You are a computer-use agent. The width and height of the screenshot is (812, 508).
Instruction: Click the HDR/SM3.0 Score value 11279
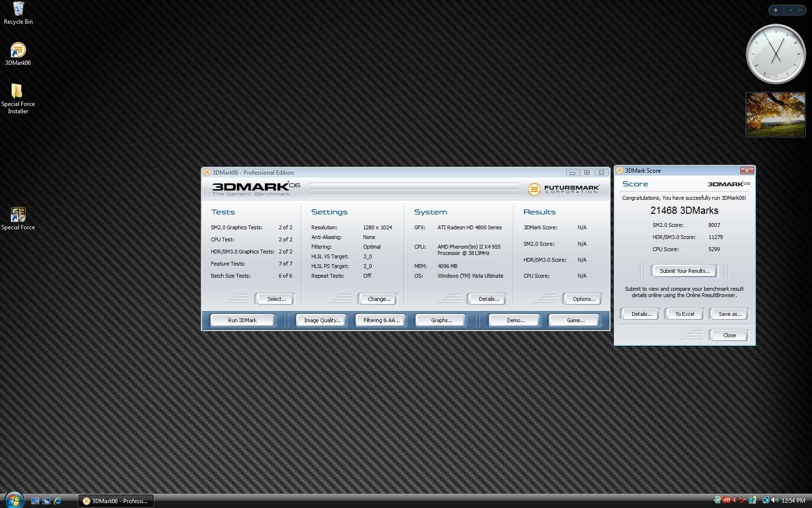(715, 237)
